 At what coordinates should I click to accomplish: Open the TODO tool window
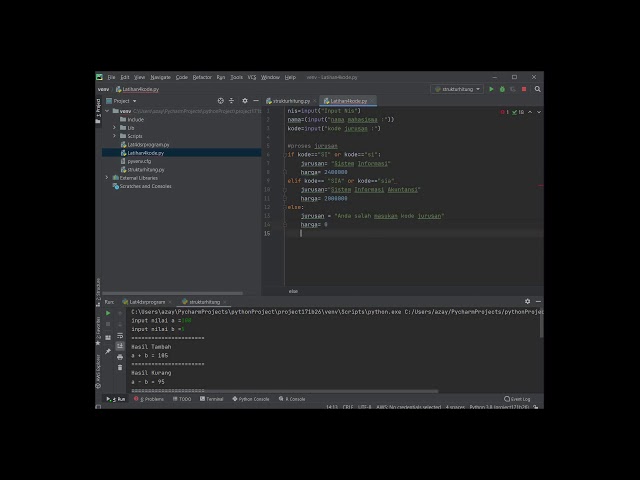[182, 399]
